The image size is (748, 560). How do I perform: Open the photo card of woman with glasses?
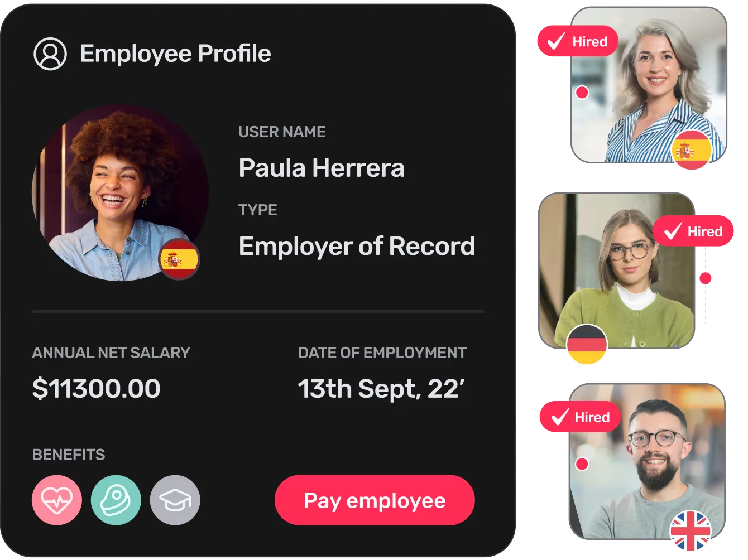[617, 271]
